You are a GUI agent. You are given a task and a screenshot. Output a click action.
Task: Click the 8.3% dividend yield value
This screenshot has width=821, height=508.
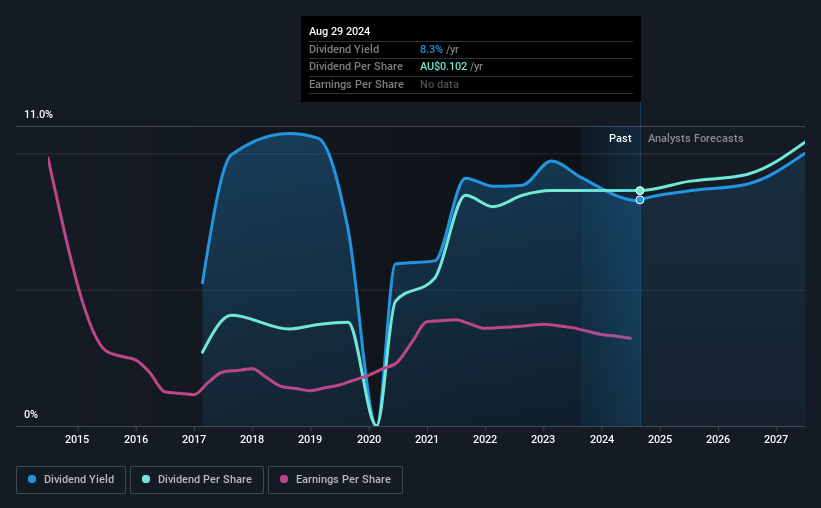coord(431,49)
